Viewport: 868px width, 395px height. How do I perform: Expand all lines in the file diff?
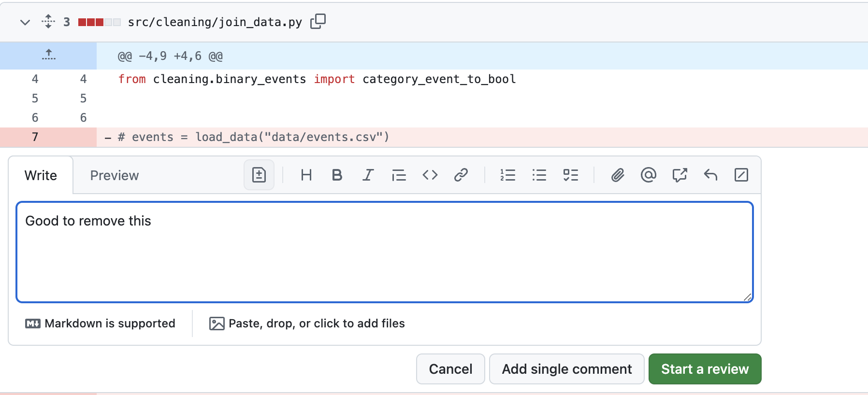coord(48,22)
